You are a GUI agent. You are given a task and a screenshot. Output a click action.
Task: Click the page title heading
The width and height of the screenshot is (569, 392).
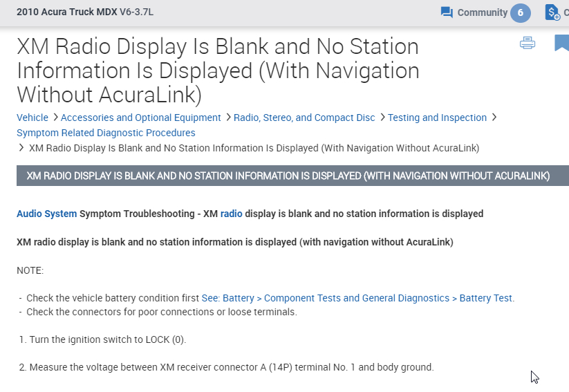click(218, 71)
